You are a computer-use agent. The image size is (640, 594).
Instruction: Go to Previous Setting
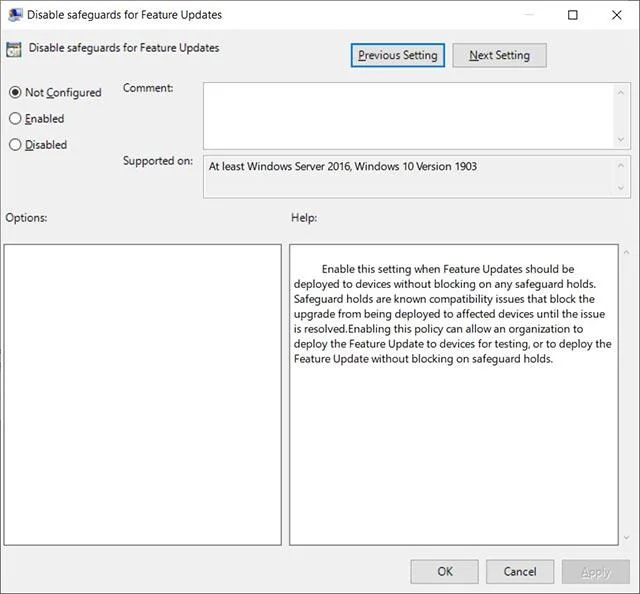pyautogui.click(x=398, y=55)
